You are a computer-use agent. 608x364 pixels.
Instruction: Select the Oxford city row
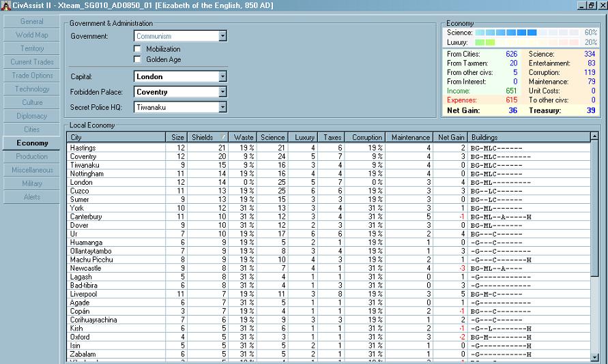(x=328, y=337)
